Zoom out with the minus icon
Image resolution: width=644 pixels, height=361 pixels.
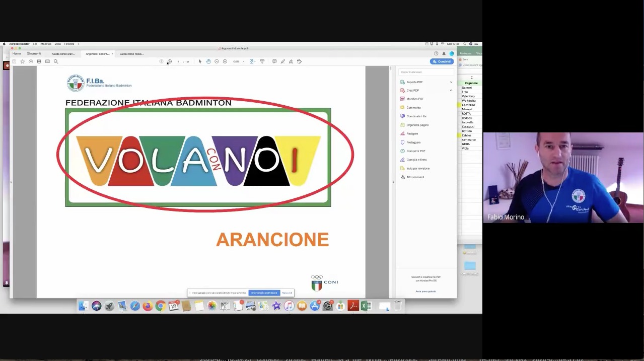(217, 61)
